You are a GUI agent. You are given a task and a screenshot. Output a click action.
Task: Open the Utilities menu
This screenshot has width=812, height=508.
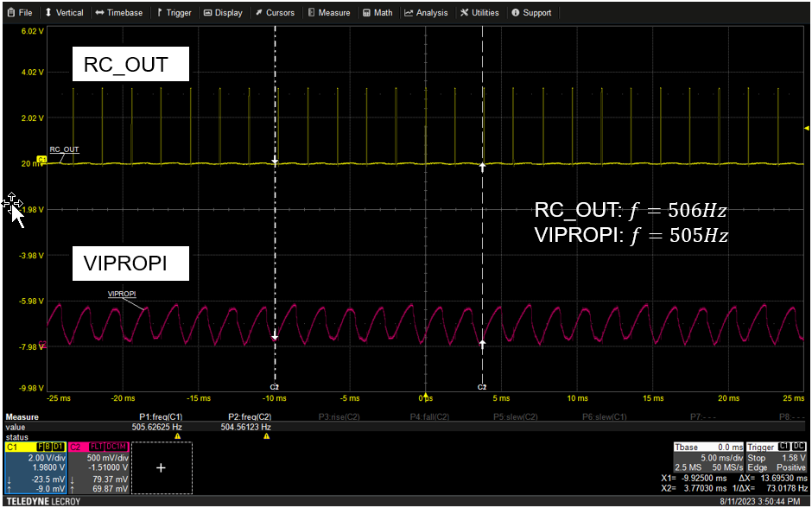[480, 12]
